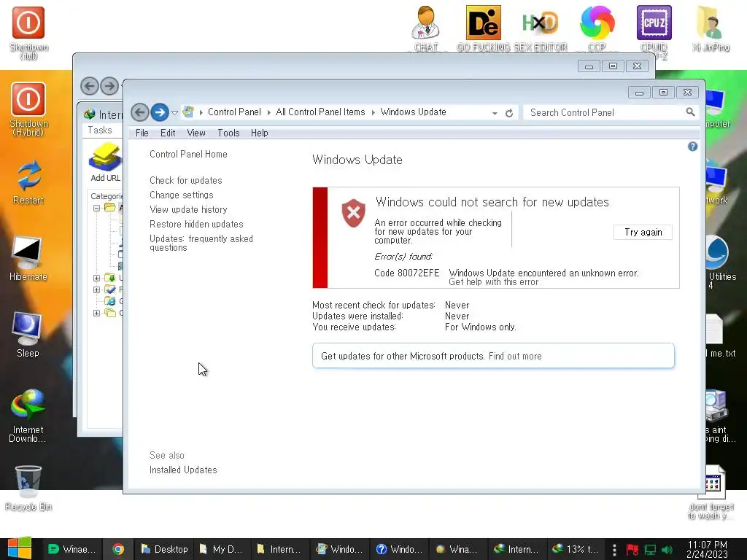Open Change settings link
747x560 pixels.
pyautogui.click(x=182, y=195)
